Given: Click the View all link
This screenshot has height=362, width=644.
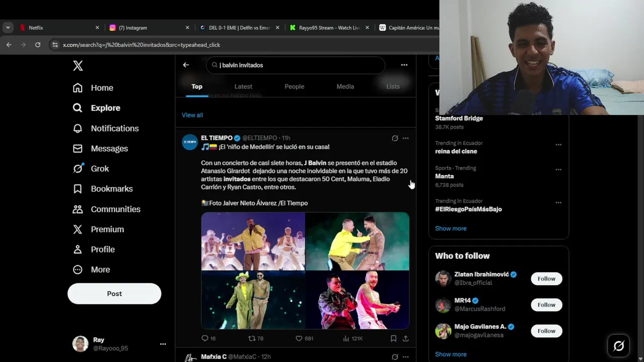Looking at the screenshot, I should click(192, 115).
